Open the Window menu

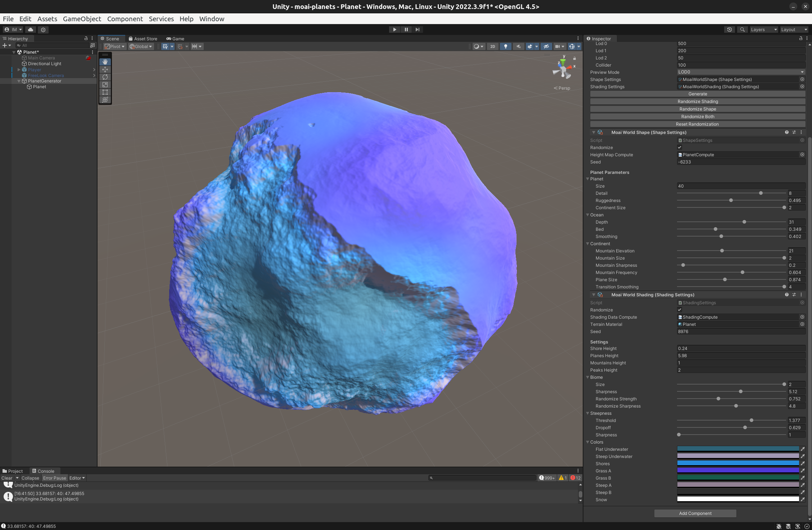211,19
